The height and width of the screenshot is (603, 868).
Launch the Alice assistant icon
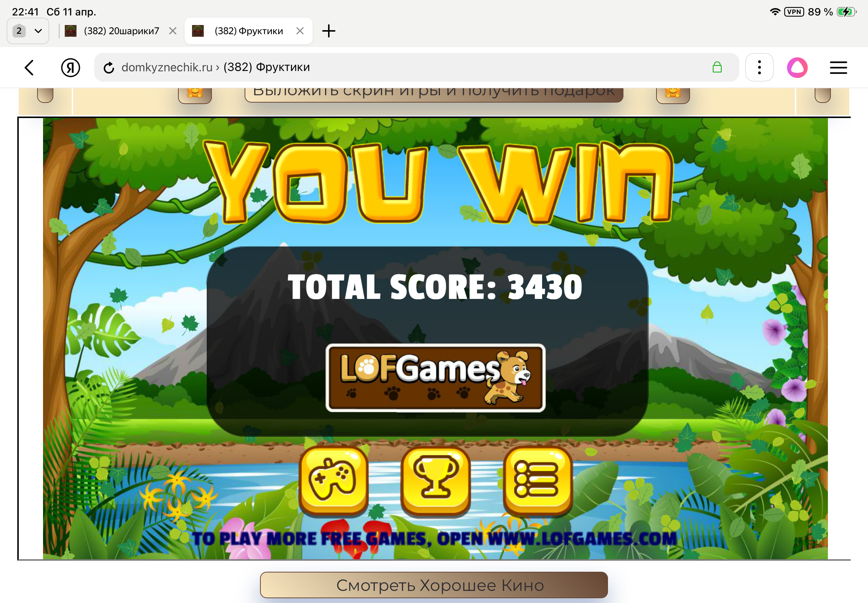click(x=797, y=68)
